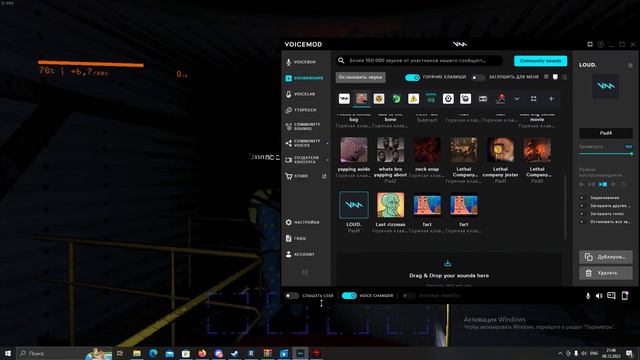The height and width of the screenshot is (360, 640).
Task: Open Настройки settings gear
Action: pos(303,222)
